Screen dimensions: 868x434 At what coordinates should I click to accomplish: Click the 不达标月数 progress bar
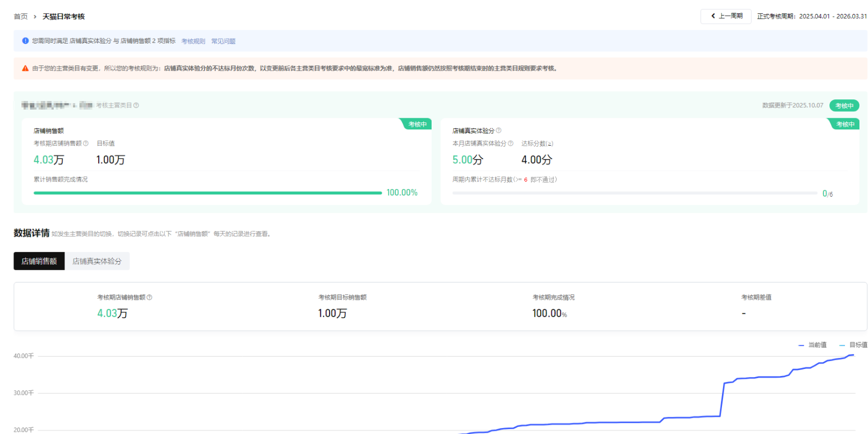coord(634,193)
